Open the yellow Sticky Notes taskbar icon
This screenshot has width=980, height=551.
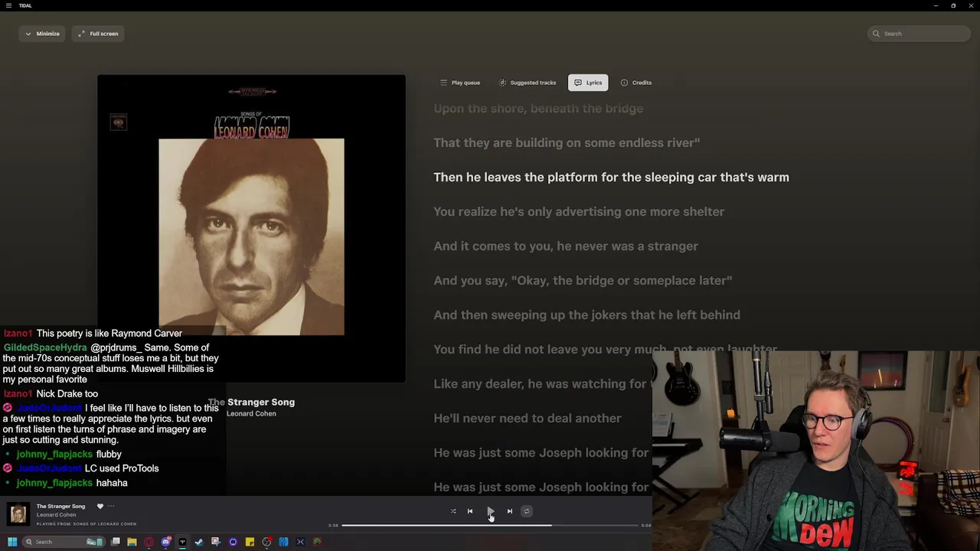point(250,542)
